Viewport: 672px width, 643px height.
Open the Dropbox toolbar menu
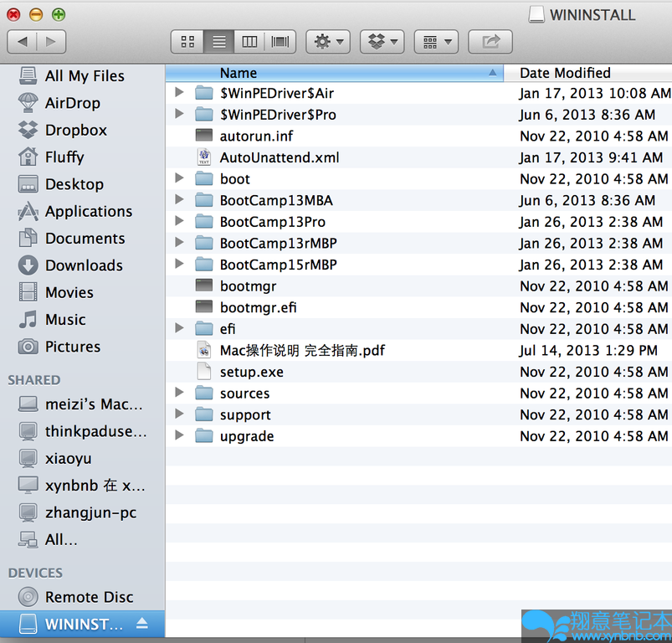click(382, 42)
